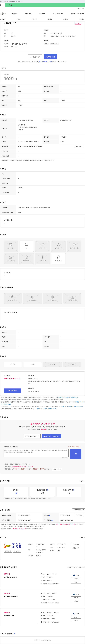
Task: Click 메일로 질문하기 button
Action: click(x=57, y=469)
